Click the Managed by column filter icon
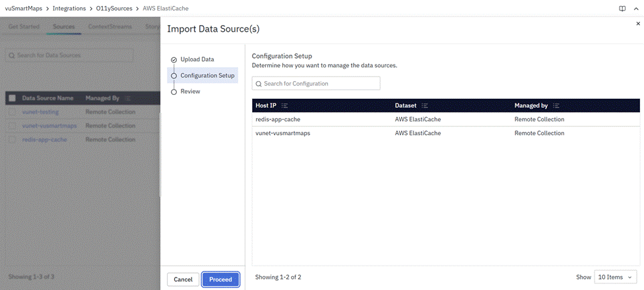 [x=556, y=105]
